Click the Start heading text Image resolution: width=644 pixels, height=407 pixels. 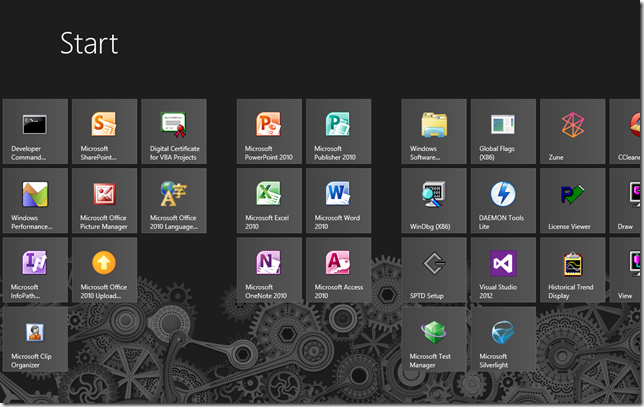89,44
